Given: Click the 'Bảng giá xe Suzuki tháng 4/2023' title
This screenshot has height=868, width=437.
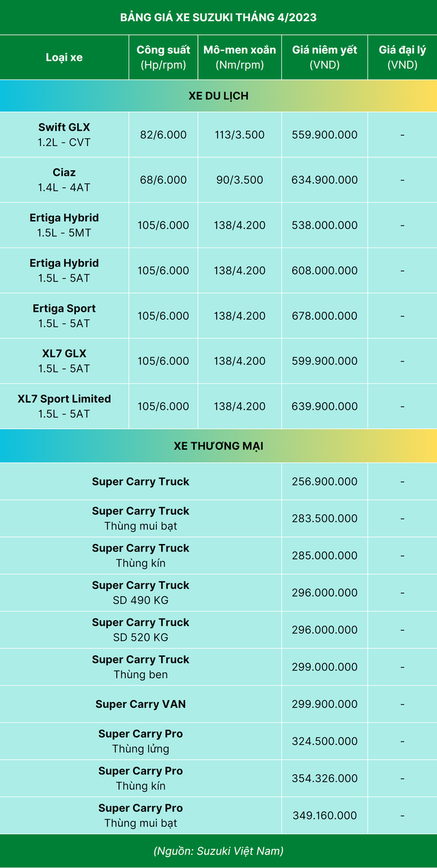Looking at the screenshot, I should click(218, 17).
